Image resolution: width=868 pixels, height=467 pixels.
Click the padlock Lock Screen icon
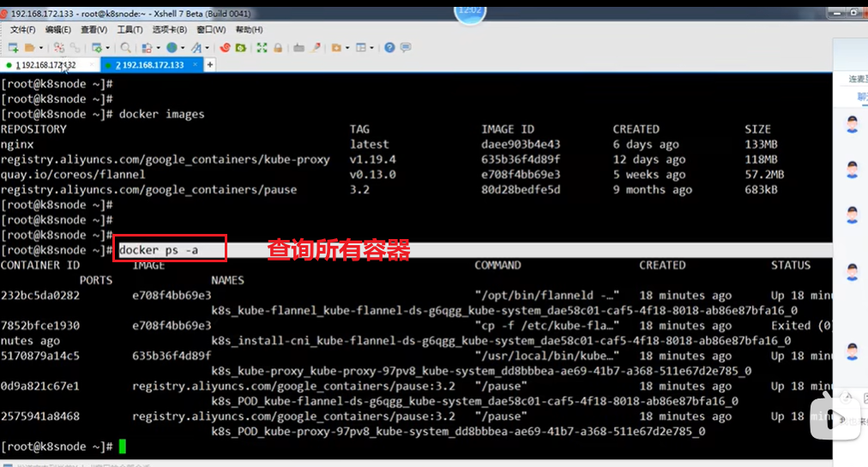click(278, 48)
